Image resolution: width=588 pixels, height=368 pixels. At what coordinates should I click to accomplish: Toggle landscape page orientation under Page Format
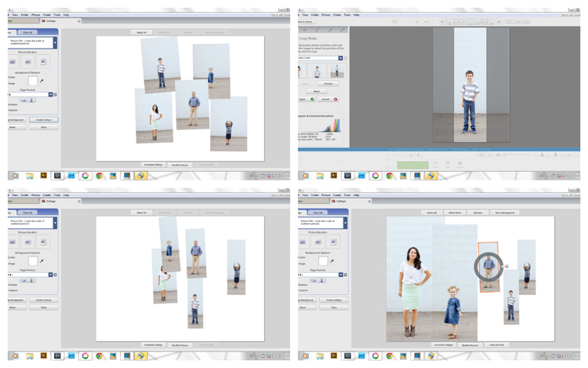pyautogui.click(x=24, y=100)
